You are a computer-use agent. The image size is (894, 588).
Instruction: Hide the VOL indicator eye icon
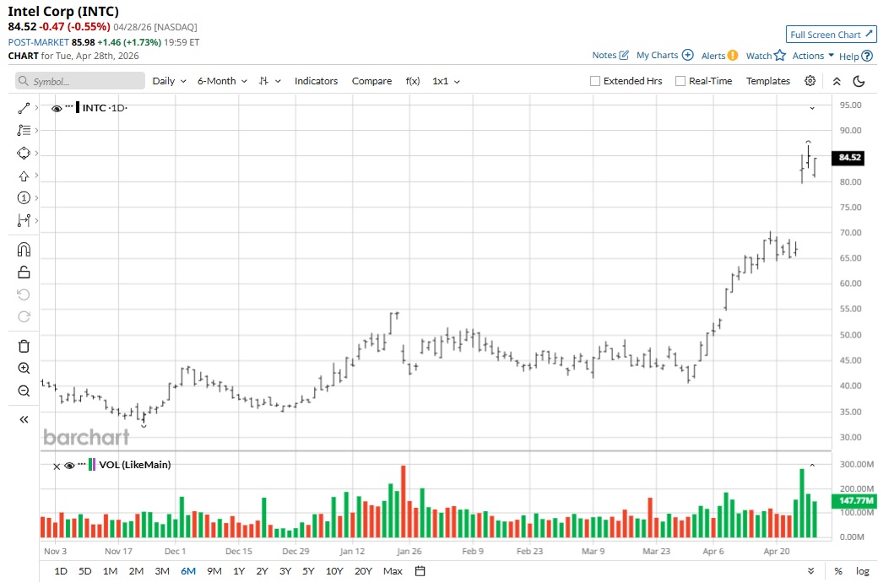tap(69, 466)
